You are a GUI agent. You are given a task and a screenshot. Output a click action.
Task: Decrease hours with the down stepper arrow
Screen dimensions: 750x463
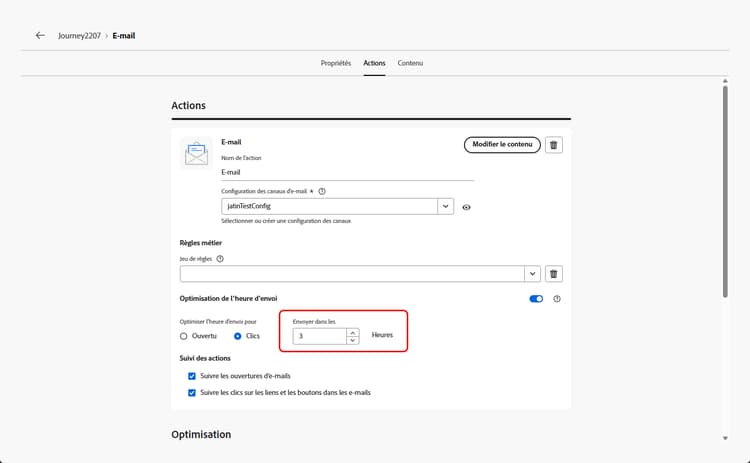point(353,340)
